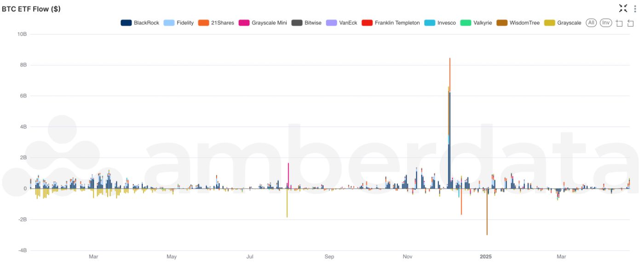Hide the Grayscale series
Image resolution: width=644 pixels, height=265 pixels.
coord(549,22)
